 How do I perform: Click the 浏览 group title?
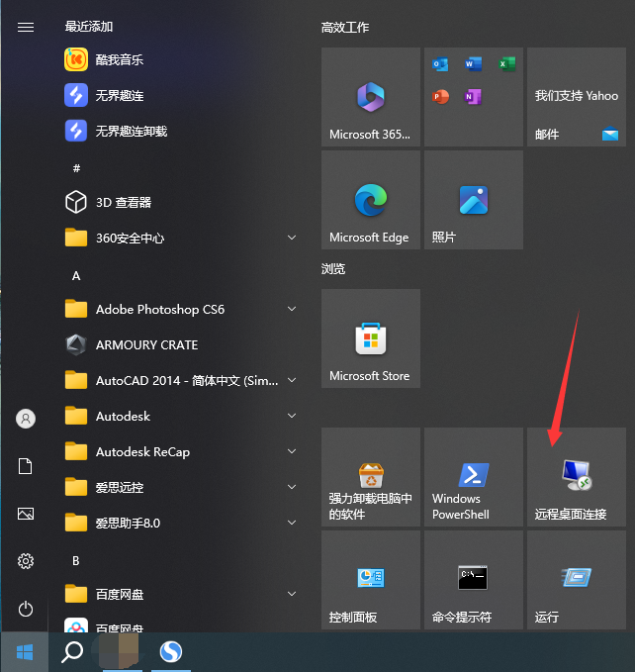point(333,269)
